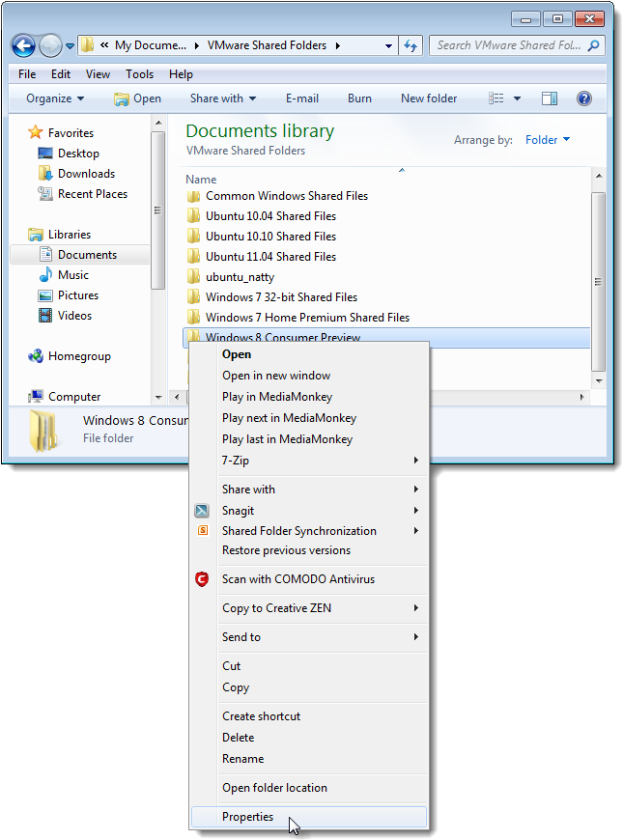Viewport: 623px width, 840px height.
Task: Choose Open in new window
Action: click(x=309, y=376)
